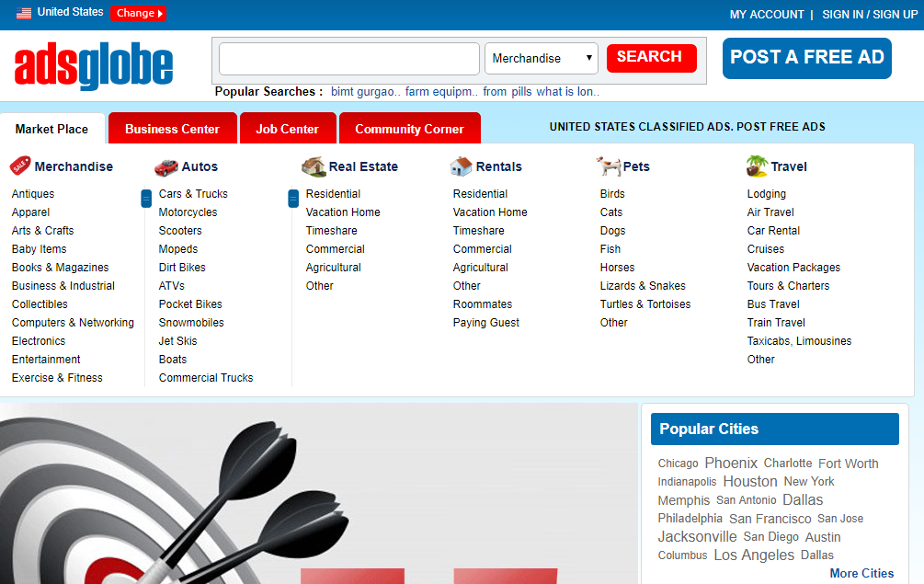Image resolution: width=924 pixels, height=584 pixels.
Task: Click the red car Autos icon
Action: click(166, 166)
